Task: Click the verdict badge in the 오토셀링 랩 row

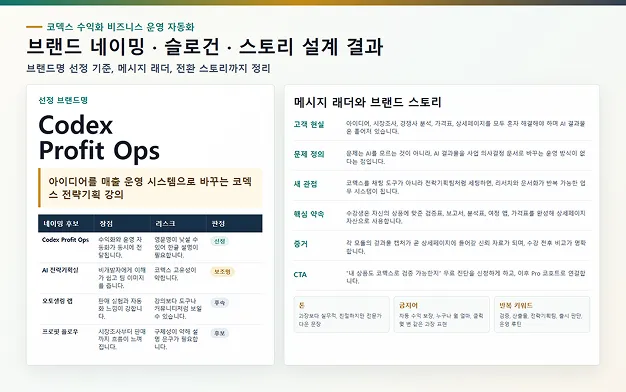Action: (220, 303)
